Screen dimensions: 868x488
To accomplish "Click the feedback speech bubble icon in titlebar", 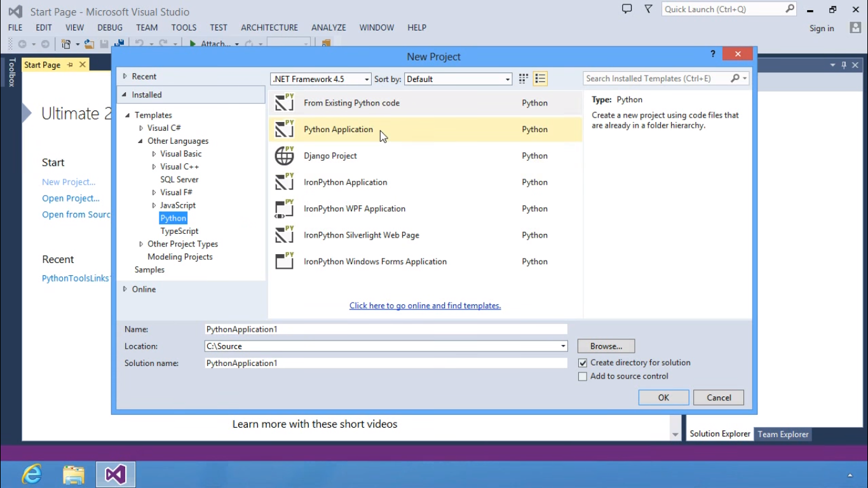I will 627,8.
